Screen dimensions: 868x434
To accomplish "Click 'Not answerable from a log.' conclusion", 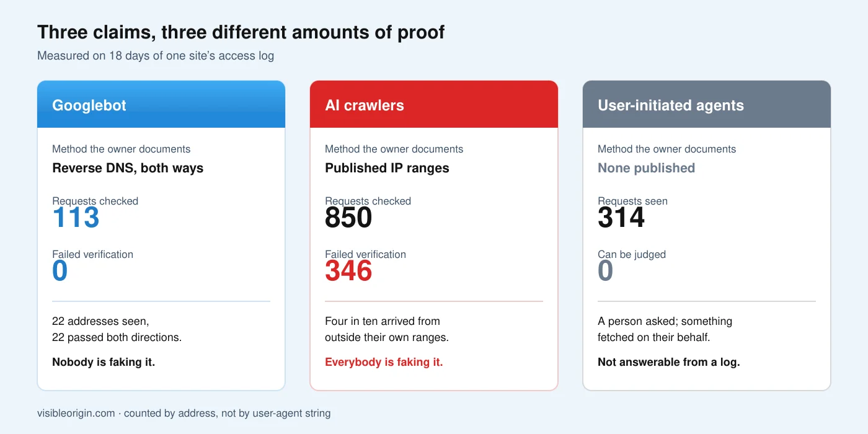I will (x=668, y=362).
